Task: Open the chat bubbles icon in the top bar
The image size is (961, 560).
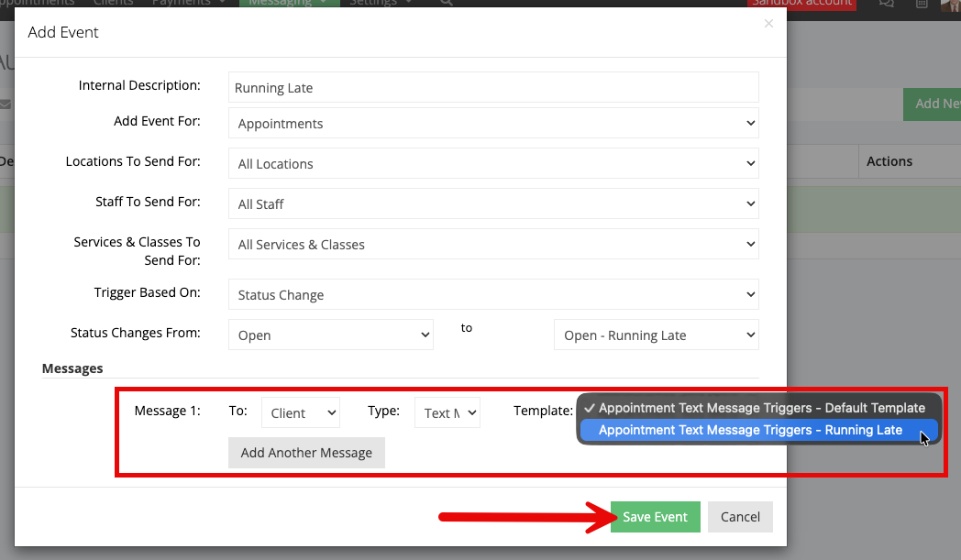Action: [x=886, y=3]
